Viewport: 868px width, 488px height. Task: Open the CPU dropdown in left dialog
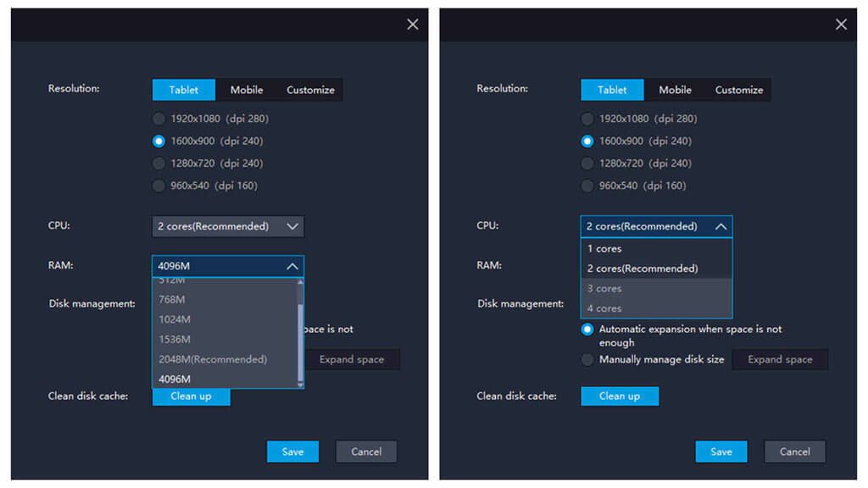(227, 226)
